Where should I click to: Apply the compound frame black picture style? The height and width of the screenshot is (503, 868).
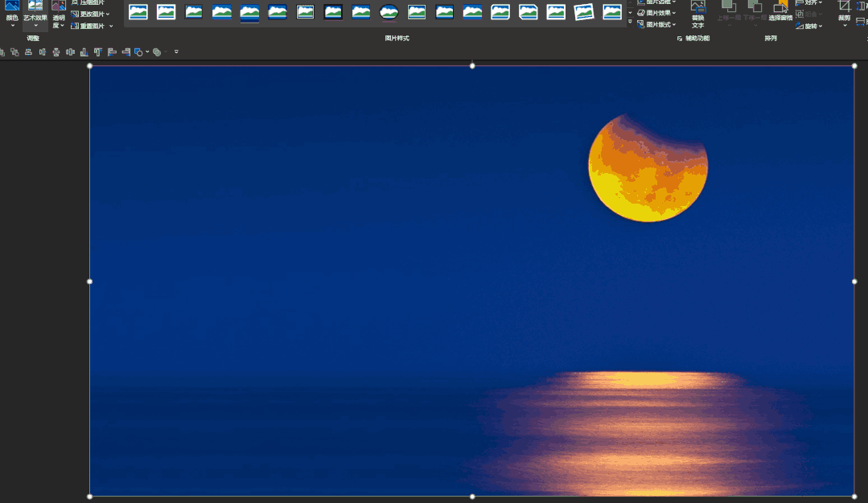click(416, 11)
